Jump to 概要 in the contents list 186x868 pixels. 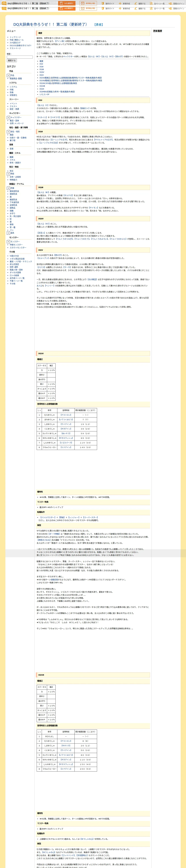tap(41, 61)
